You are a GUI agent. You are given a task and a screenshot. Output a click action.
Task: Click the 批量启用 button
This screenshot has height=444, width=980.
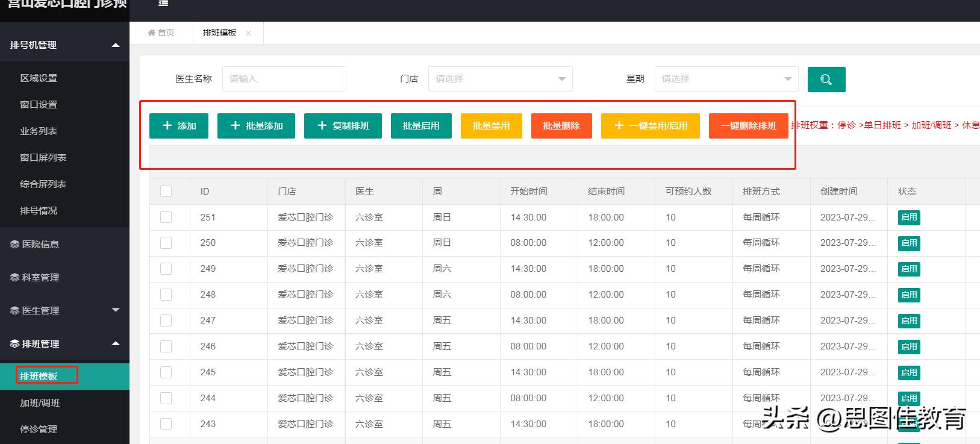tap(421, 126)
